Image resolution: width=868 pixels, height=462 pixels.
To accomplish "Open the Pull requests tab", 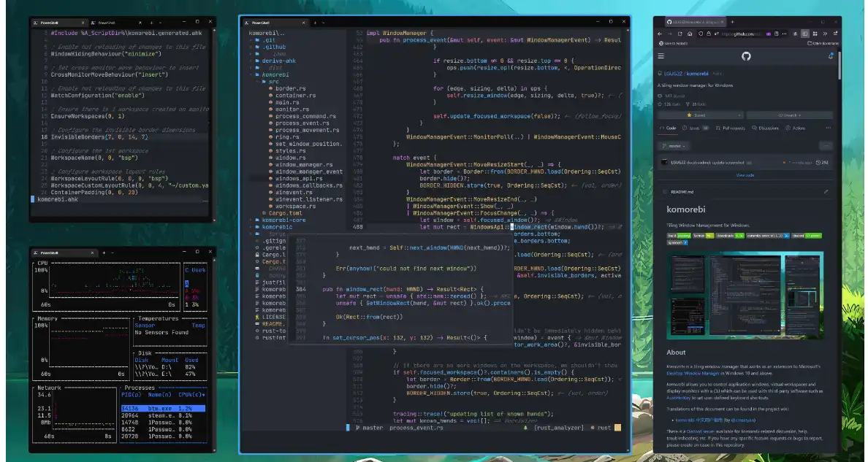I will coord(731,128).
